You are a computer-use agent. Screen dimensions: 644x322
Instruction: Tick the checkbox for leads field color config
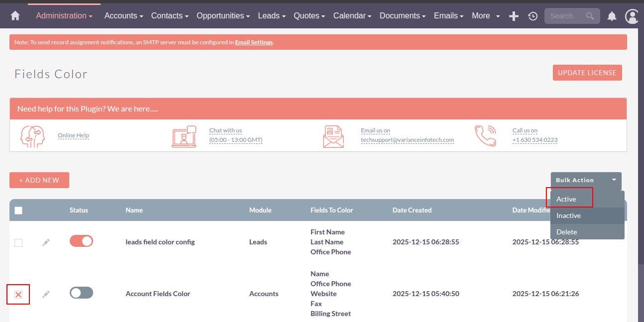pos(18,243)
